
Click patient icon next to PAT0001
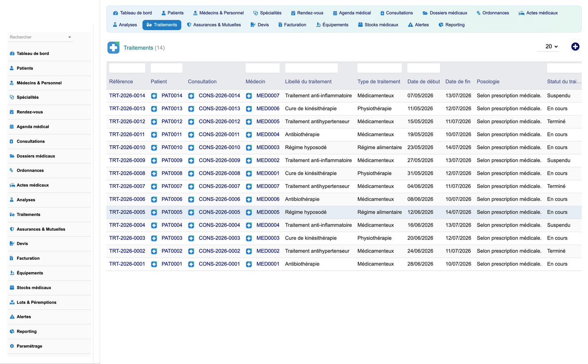pyautogui.click(x=154, y=264)
